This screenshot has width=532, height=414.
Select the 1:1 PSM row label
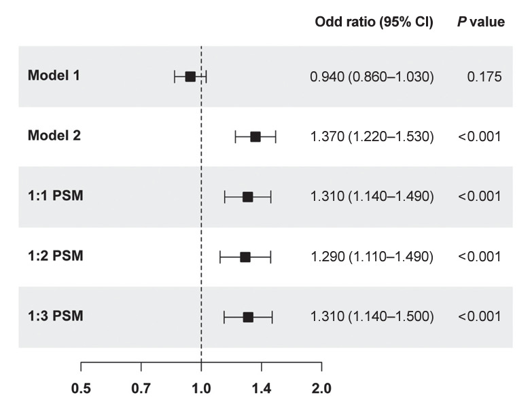pyautogui.click(x=55, y=196)
